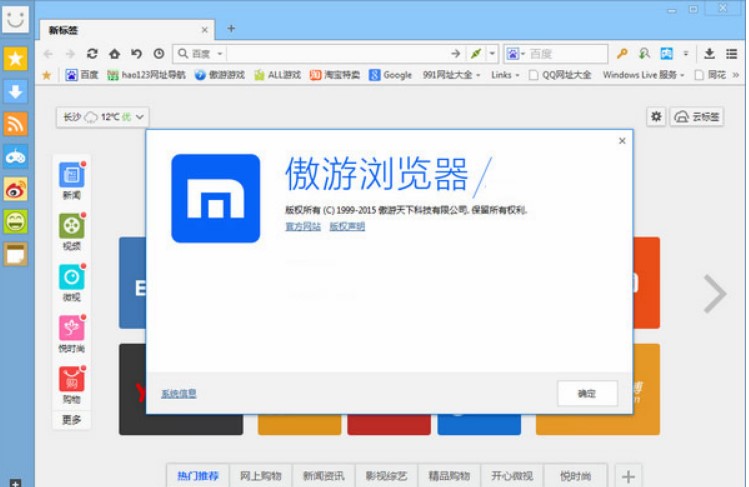The width and height of the screenshot is (749, 487).
Task: Expand the 长沙 weather dropdown
Action: 102,117
